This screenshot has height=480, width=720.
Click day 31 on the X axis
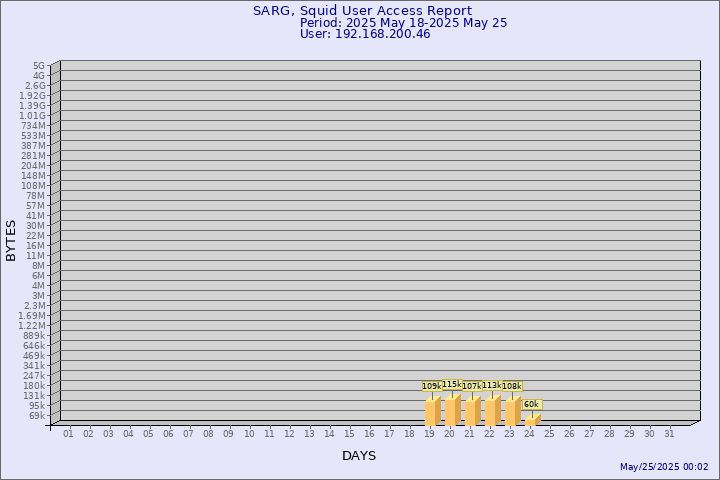tap(669, 434)
